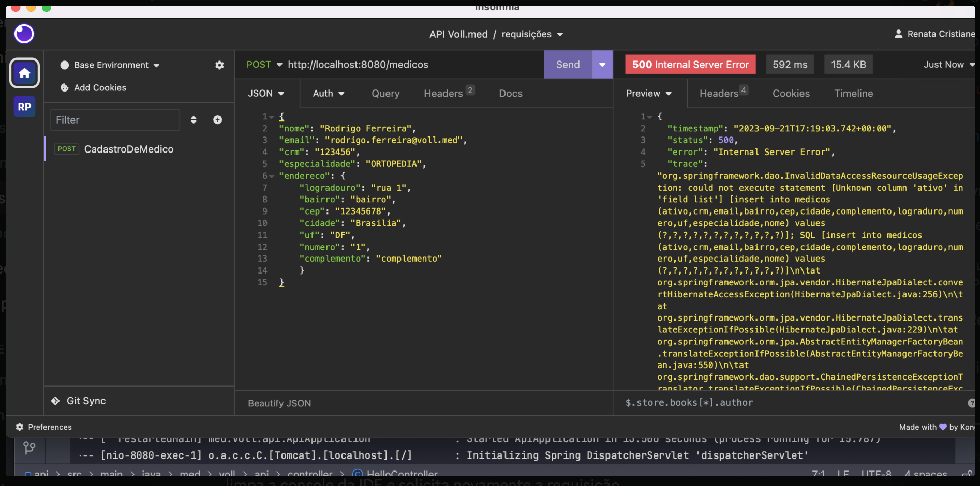Click UTF-8 encoding in IDE status bar
The height and width of the screenshot is (486, 980).
point(876,473)
